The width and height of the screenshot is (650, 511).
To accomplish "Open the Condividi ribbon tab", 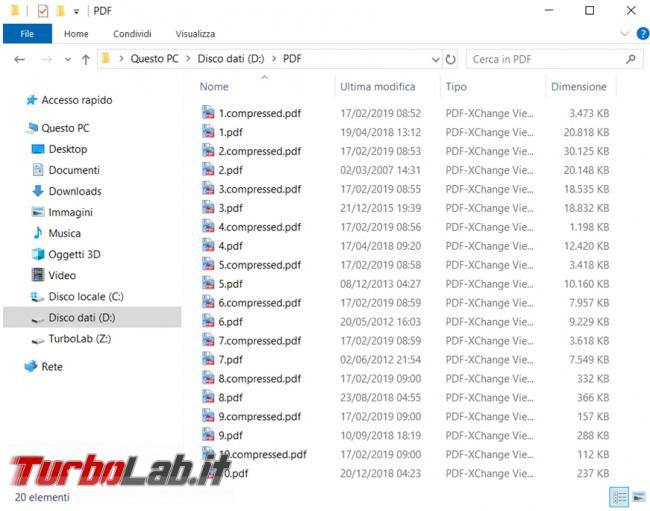I will coord(132,34).
